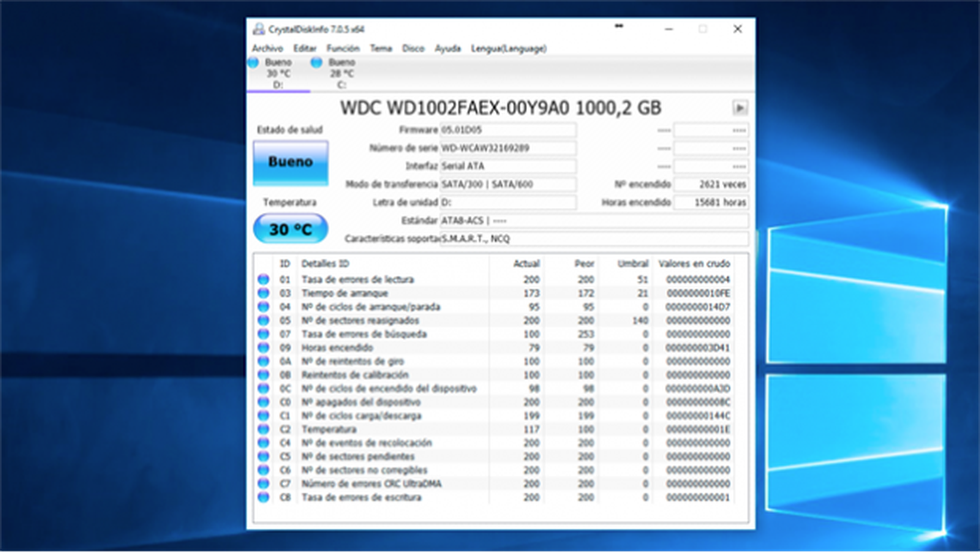Viewport: 980px width, 553px height.
Task: Click status orb for Nº de sectores reasignados
Action: tap(263, 320)
